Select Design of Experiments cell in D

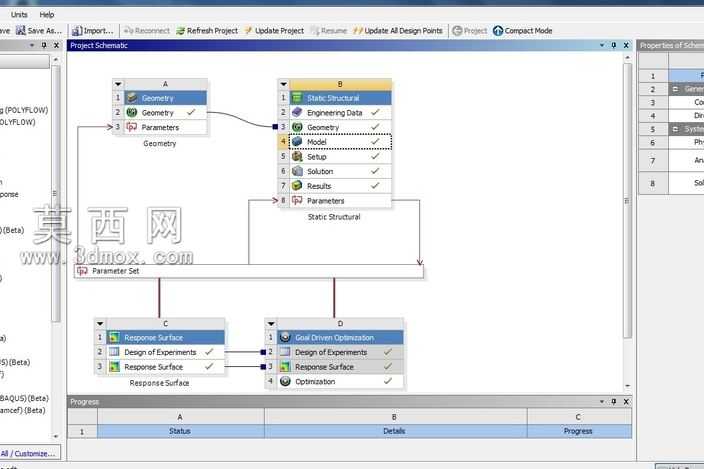pos(340,352)
